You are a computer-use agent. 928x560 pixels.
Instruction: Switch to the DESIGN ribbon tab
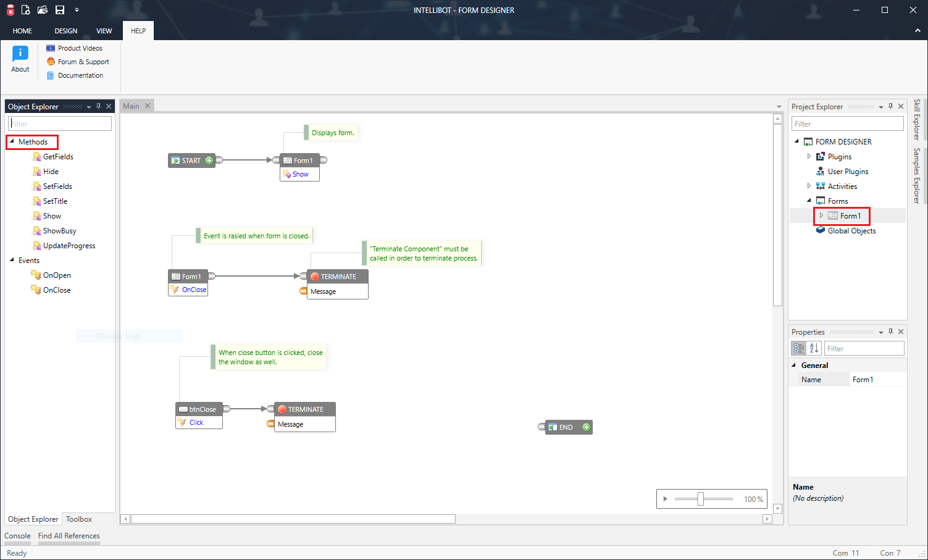click(x=65, y=30)
